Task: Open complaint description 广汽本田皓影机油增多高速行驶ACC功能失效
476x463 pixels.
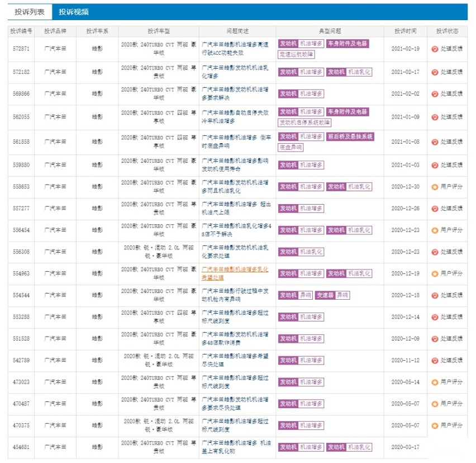Action: (x=235, y=49)
